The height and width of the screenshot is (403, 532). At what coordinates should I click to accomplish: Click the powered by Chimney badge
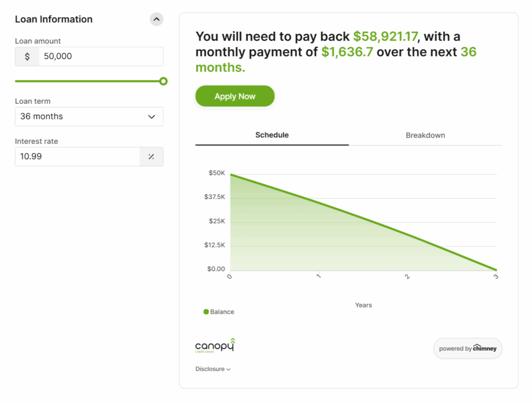(468, 348)
